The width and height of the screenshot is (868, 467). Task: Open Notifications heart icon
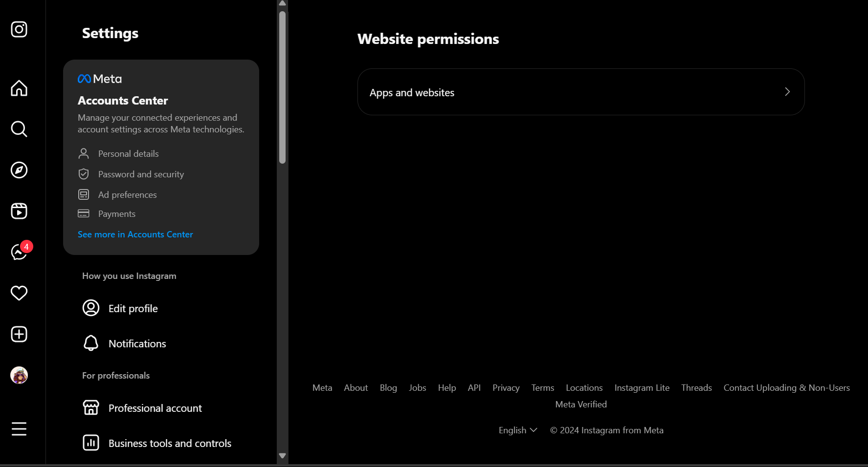click(19, 293)
